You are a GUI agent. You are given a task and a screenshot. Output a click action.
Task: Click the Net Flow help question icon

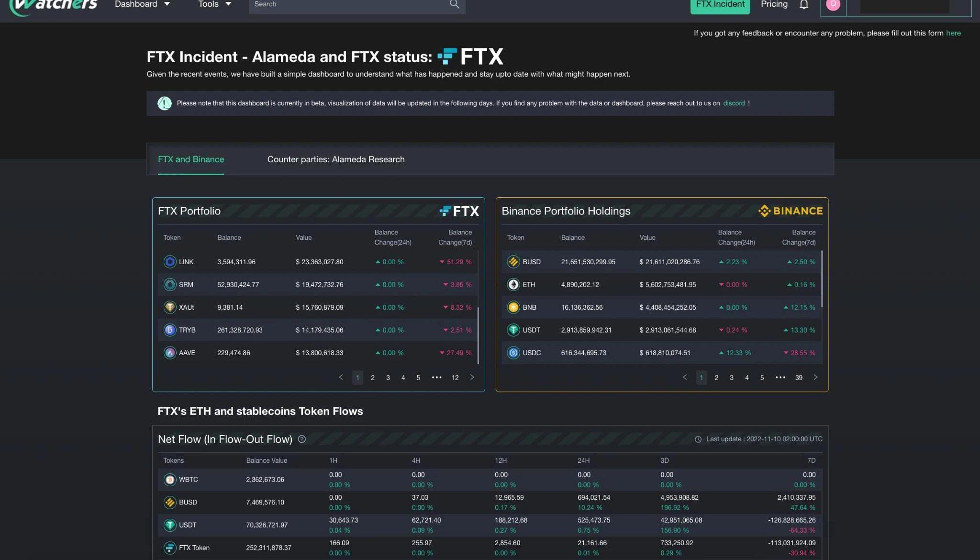[302, 439]
